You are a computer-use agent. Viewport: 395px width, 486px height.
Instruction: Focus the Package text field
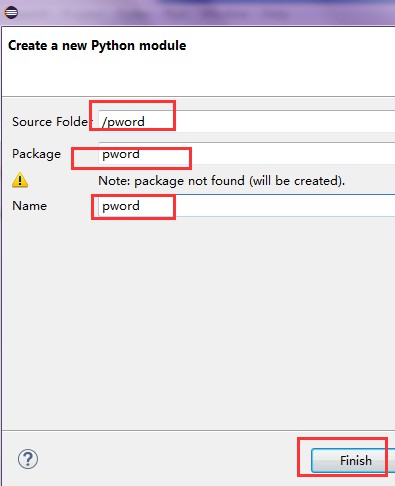pos(247,153)
